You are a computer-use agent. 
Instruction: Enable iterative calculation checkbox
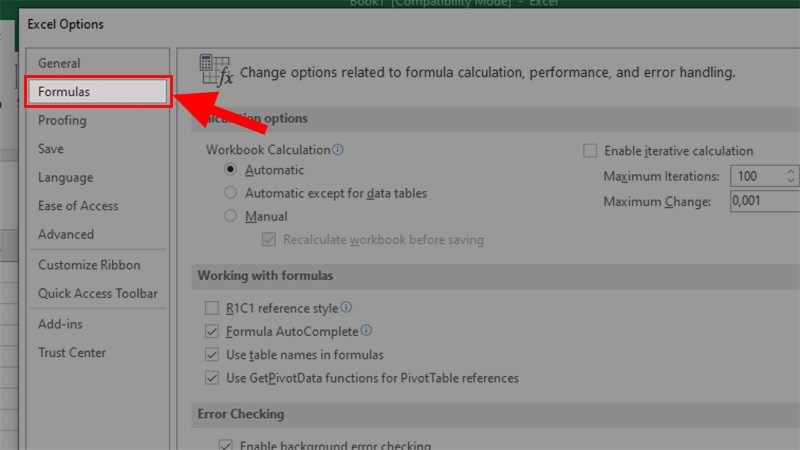[590, 151]
